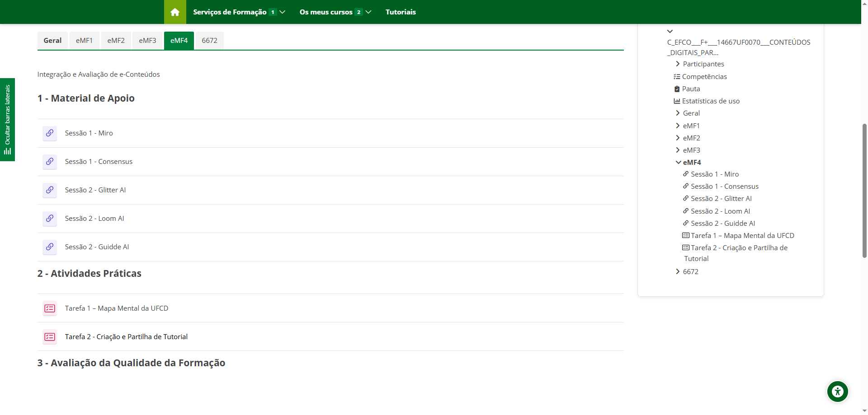Click the assignment icon for Tarefa 1
The height and width of the screenshot is (415, 868).
point(50,308)
